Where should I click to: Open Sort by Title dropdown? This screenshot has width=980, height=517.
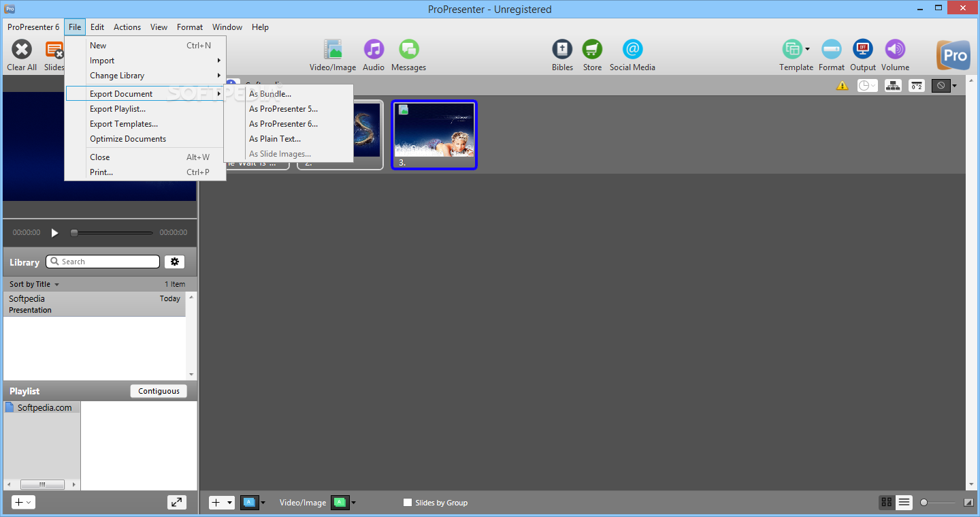point(35,284)
